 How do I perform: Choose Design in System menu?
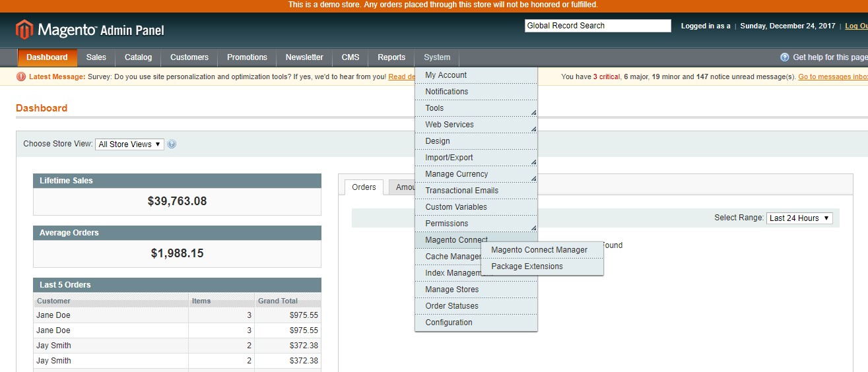click(476, 141)
